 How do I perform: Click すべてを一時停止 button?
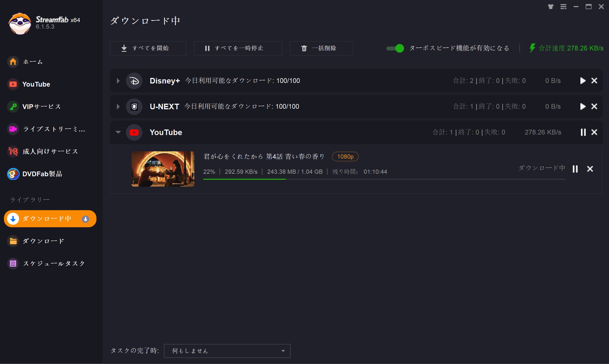(238, 48)
